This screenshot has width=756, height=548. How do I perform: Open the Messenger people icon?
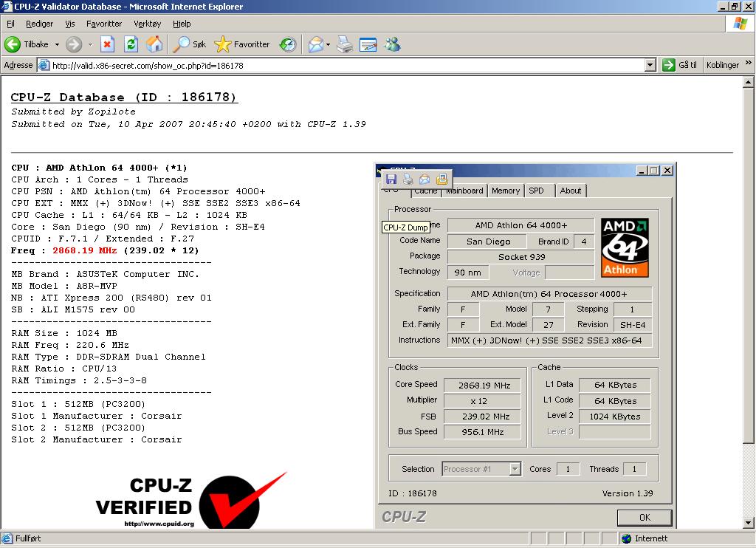[392, 44]
